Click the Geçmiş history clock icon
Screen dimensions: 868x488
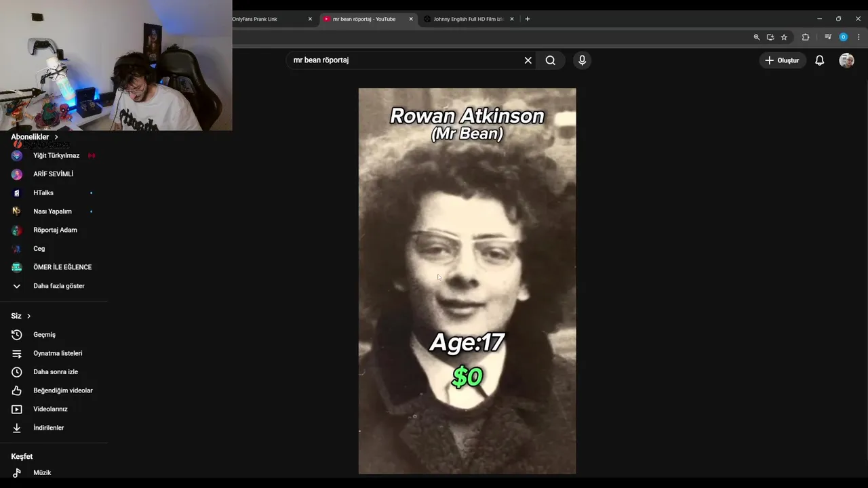pos(17,335)
